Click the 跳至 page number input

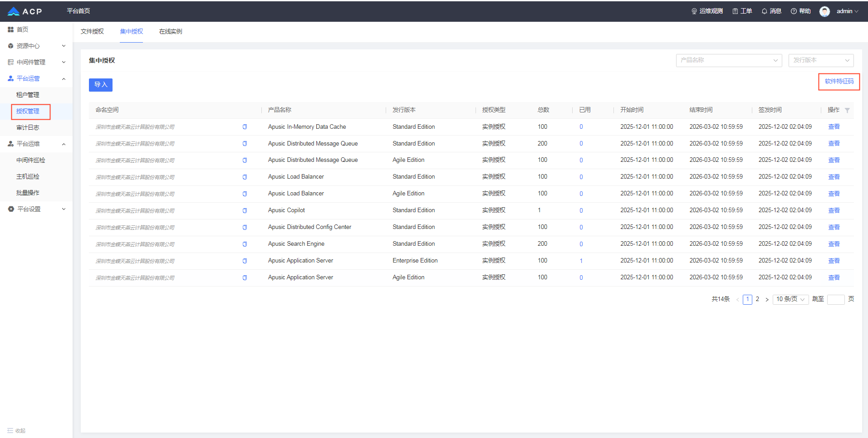tap(836, 300)
